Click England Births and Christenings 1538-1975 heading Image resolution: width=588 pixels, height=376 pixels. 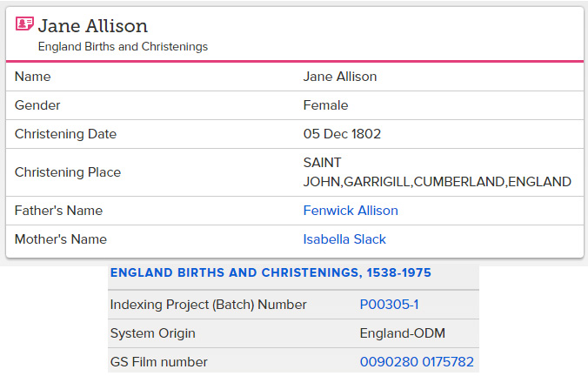(271, 272)
